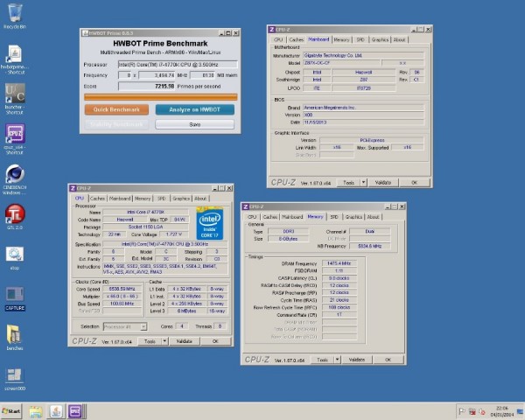Image resolution: width=525 pixels, height=420 pixels.
Task: Select Mainboard tab in Memory CPU-Z window
Action: 292,217
